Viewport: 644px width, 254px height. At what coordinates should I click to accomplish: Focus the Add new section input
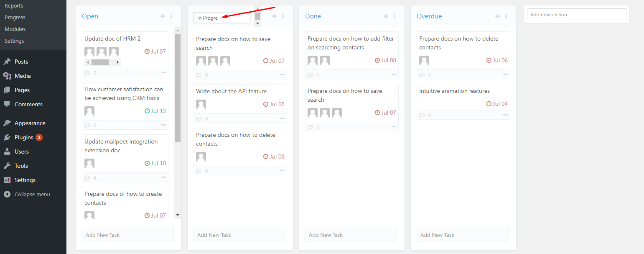pyautogui.click(x=577, y=15)
